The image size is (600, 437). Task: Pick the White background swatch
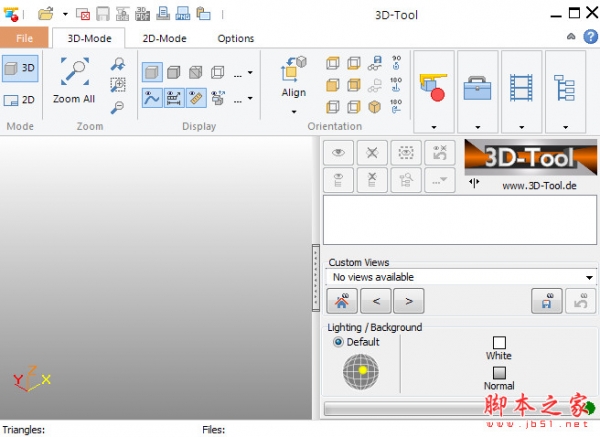[499, 342]
